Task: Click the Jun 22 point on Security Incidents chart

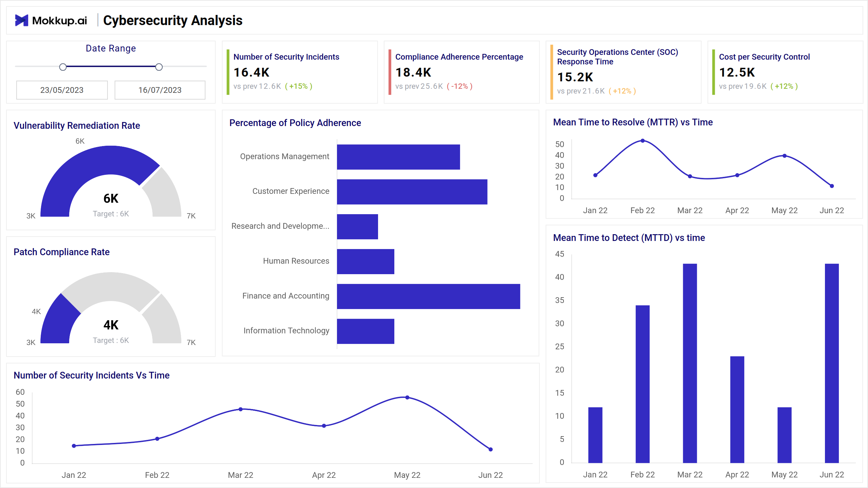Action: 491,449
